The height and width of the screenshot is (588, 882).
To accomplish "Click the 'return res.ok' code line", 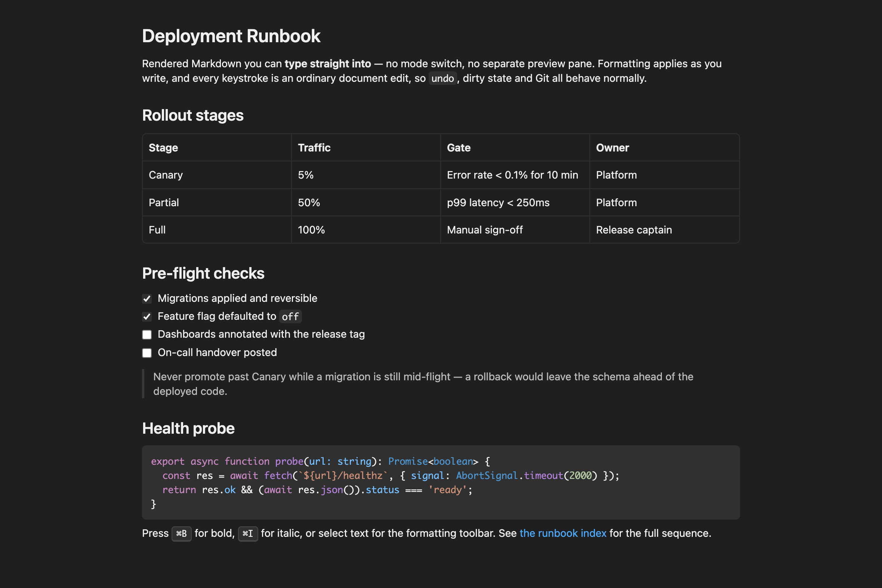I will (x=317, y=490).
